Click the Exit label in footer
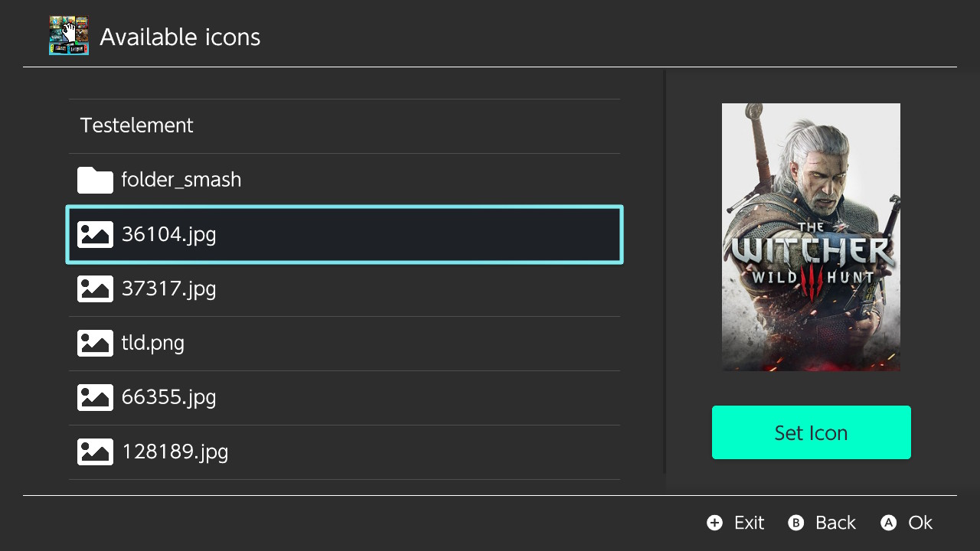This screenshot has width=980, height=551. pos(749,523)
